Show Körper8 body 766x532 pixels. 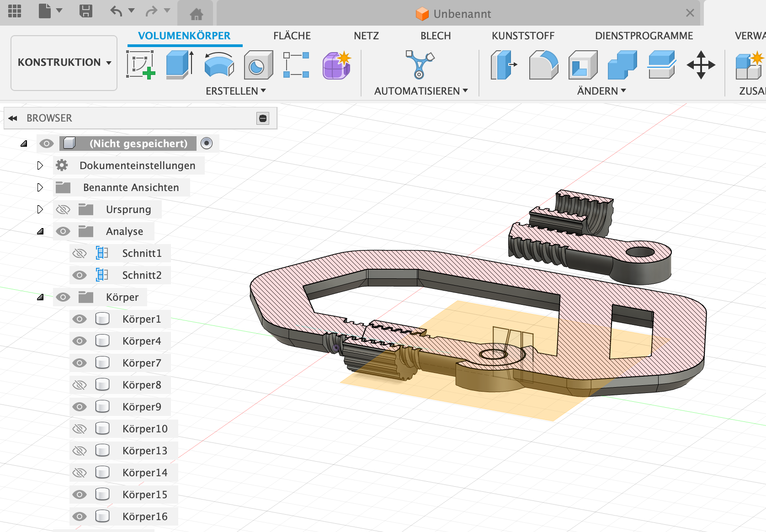click(x=80, y=385)
